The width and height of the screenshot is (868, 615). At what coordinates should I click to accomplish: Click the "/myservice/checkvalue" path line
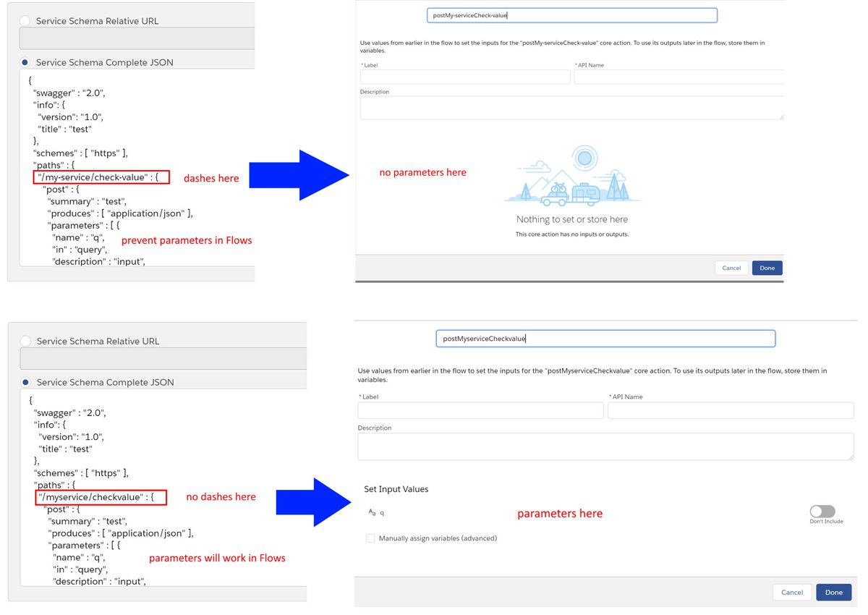[101, 497]
